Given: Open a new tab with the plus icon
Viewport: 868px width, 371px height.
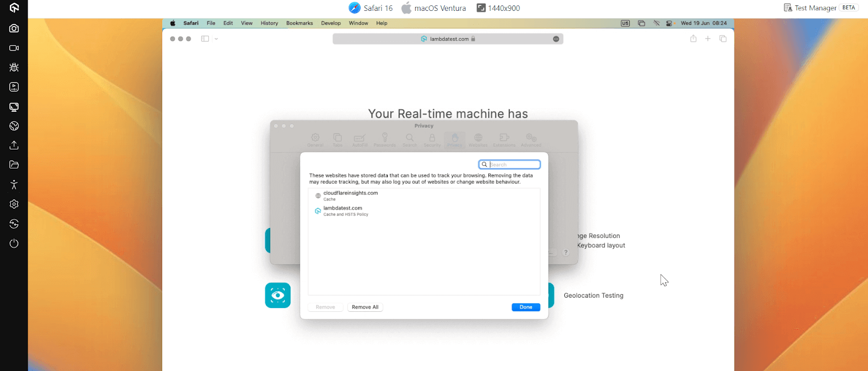Looking at the screenshot, I should click(708, 39).
